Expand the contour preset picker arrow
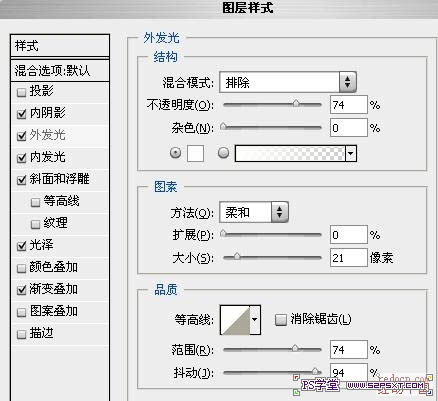 255,320
